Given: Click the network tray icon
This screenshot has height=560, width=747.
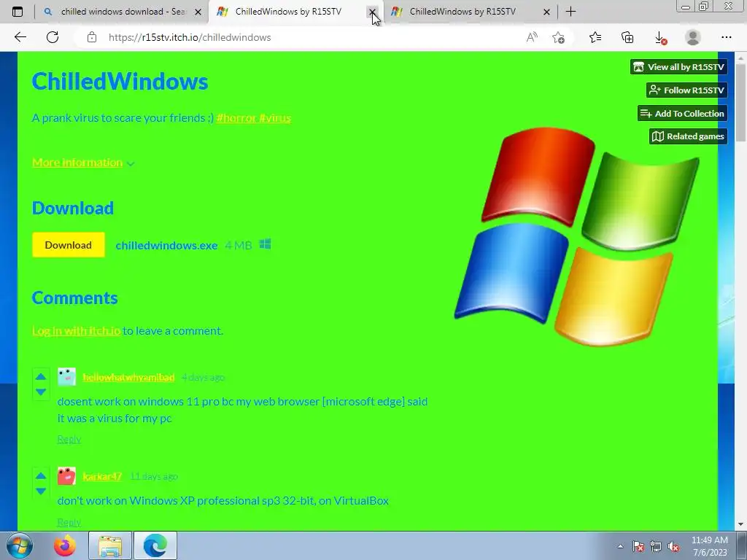Looking at the screenshot, I should pos(656,546).
